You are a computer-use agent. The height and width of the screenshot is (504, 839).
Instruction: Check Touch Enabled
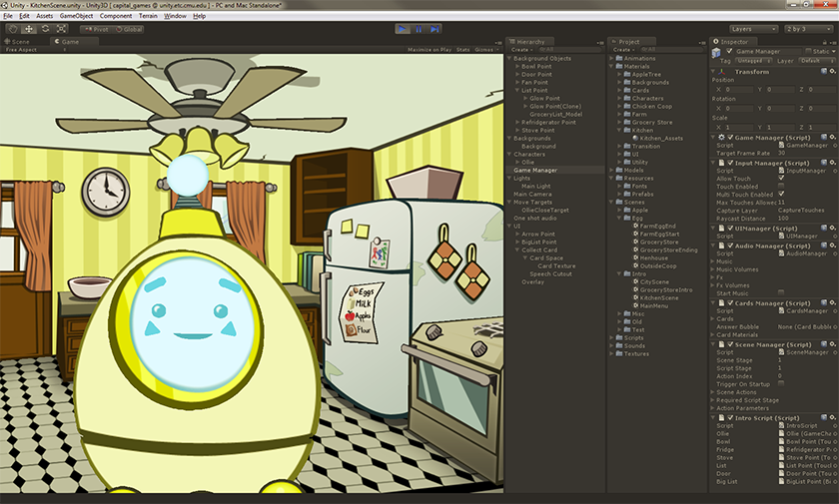pyautogui.click(x=781, y=187)
